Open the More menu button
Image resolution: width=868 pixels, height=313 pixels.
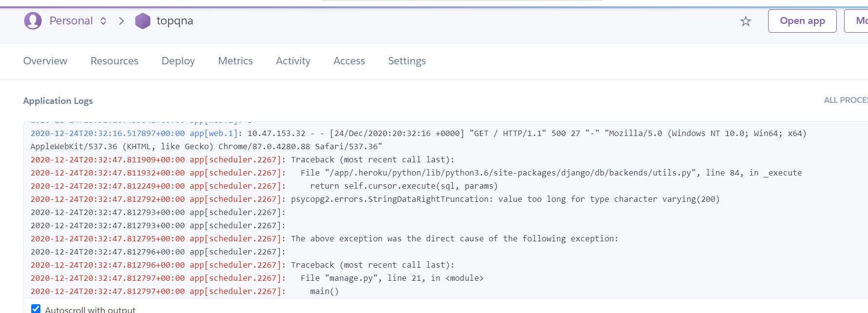856,21
